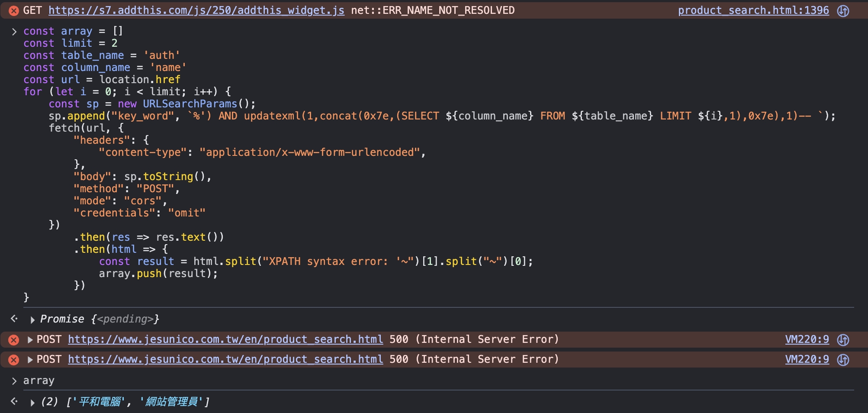This screenshot has height=413, width=868.
Task: Open source link product_search.html:1396
Action: (753, 10)
